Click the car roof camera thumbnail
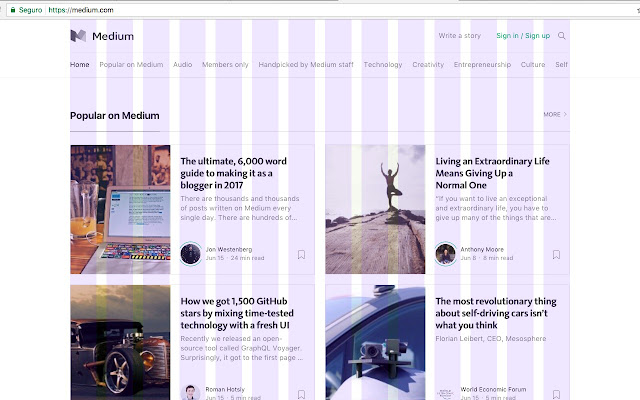The width and height of the screenshot is (640, 400). pyautogui.click(x=375, y=342)
